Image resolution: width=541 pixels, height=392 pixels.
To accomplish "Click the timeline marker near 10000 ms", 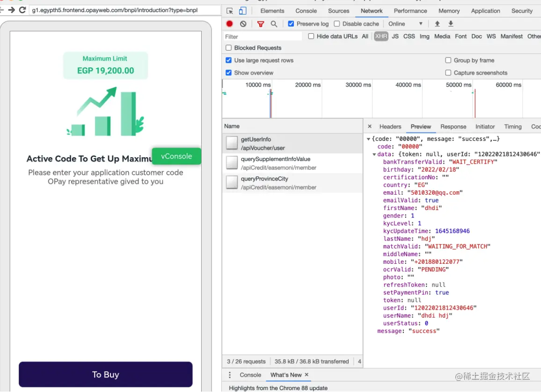I will pyautogui.click(x=271, y=103).
